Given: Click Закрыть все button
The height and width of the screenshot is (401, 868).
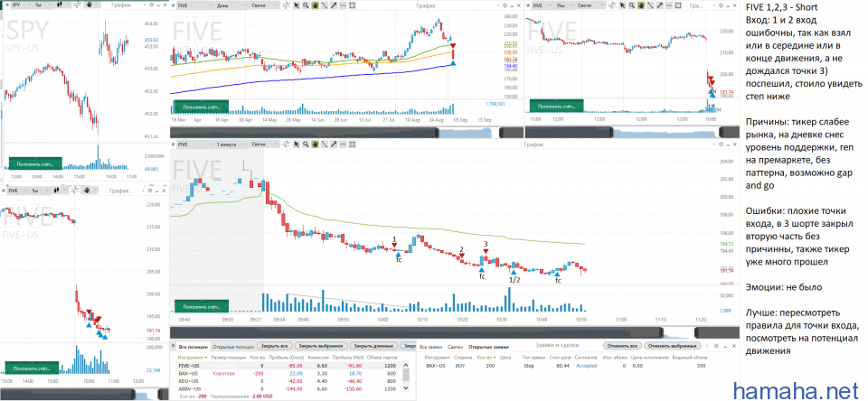Looking at the screenshot, I should click(x=274, y=346).
